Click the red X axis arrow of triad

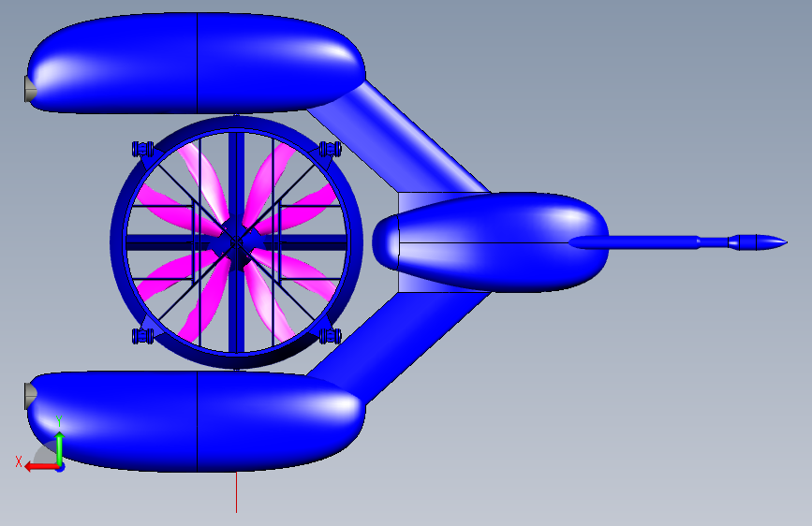pyautogui.click(x=40, y=467)
